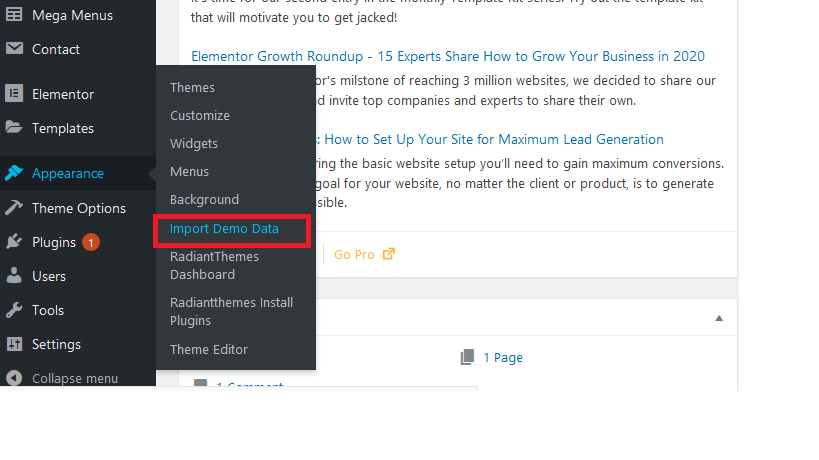Viewport: 819px width, 460px height.
Task: Open the Elementor Growth Roundup article
Action: [447, 56]
